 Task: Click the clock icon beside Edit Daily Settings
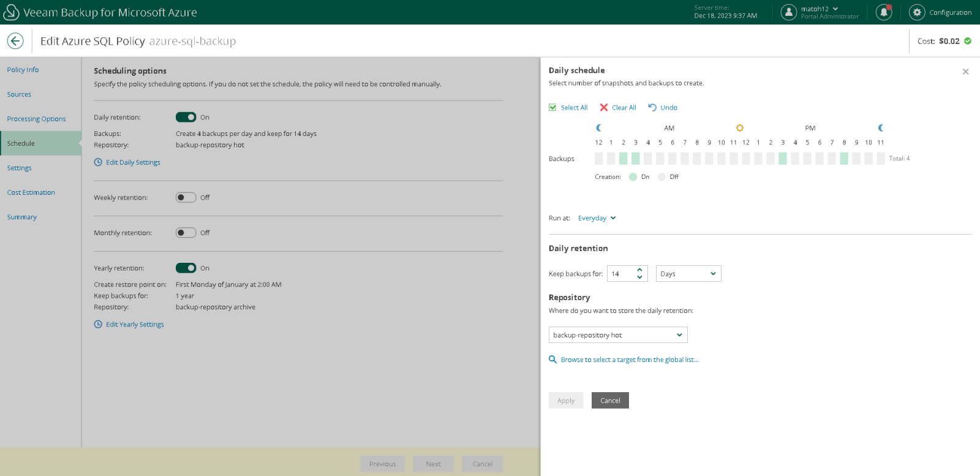[98, 162]
